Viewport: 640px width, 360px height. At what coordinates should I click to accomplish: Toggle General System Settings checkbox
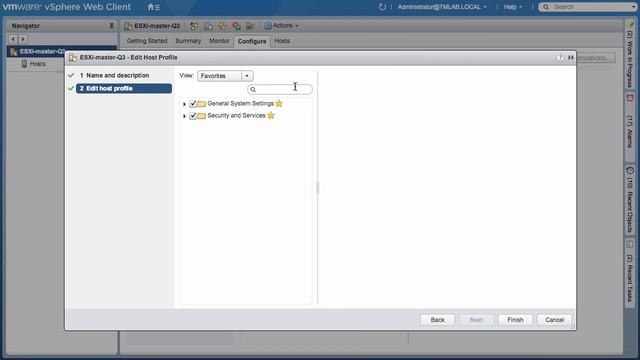tap(193, 104)
